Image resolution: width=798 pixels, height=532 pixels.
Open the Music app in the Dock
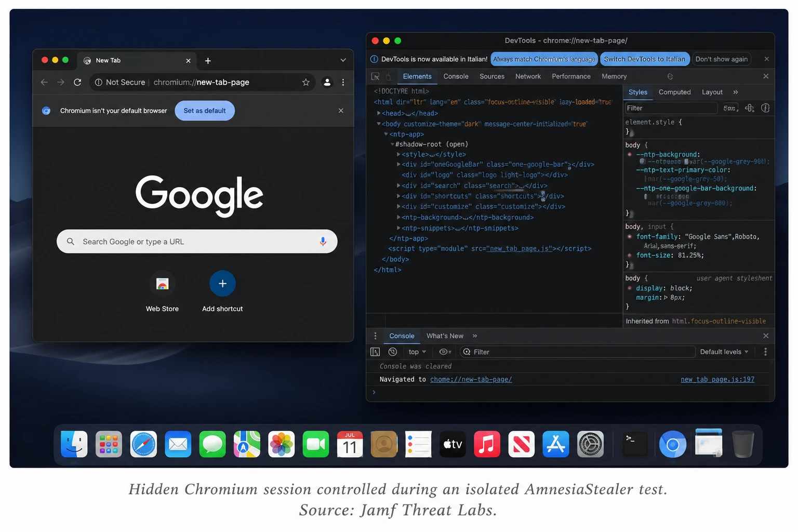(487, 444)
